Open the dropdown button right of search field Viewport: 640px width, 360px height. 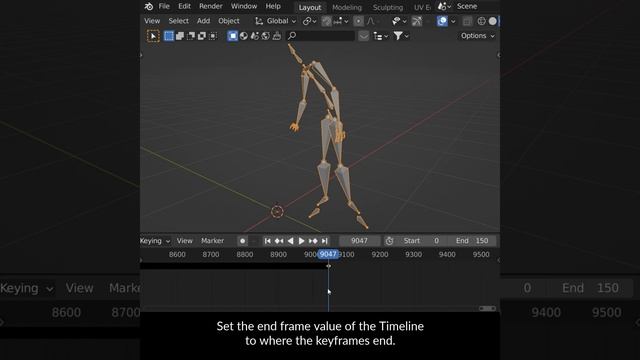click(x=363, y=36)
